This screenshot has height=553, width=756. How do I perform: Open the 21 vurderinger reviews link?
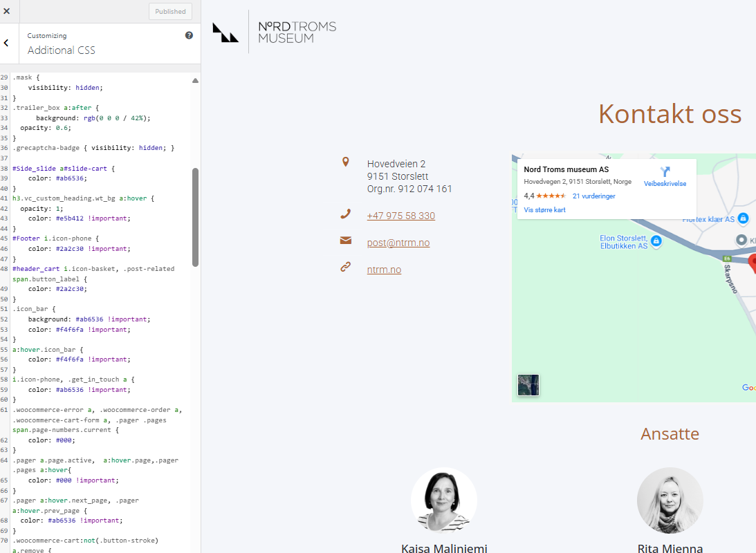click(593, 196)
